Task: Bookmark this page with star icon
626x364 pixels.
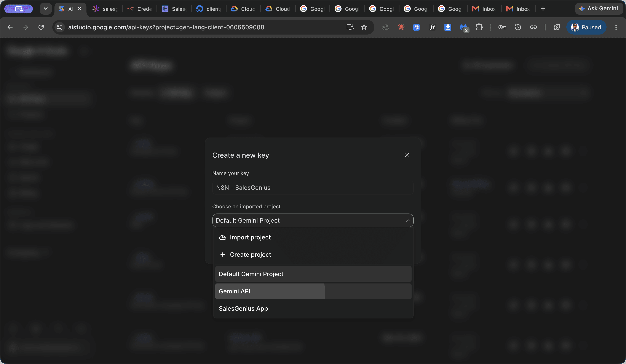Action: point(364,27)
